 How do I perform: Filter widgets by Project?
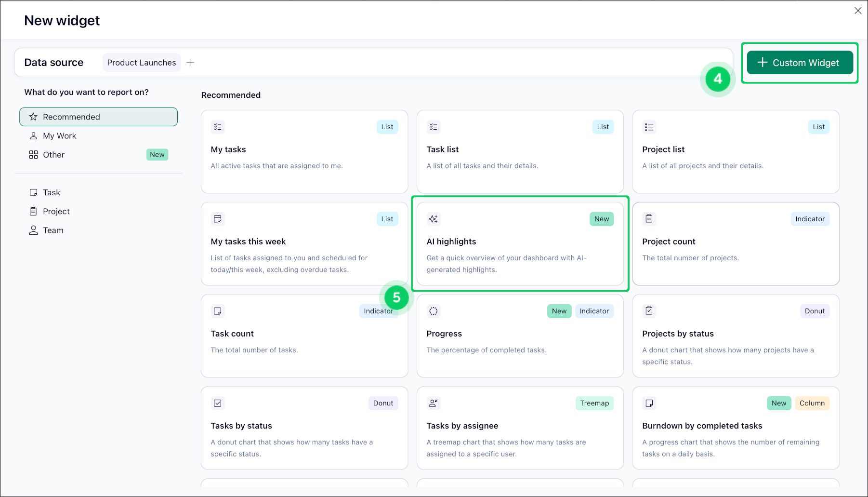tap(56, 211)
